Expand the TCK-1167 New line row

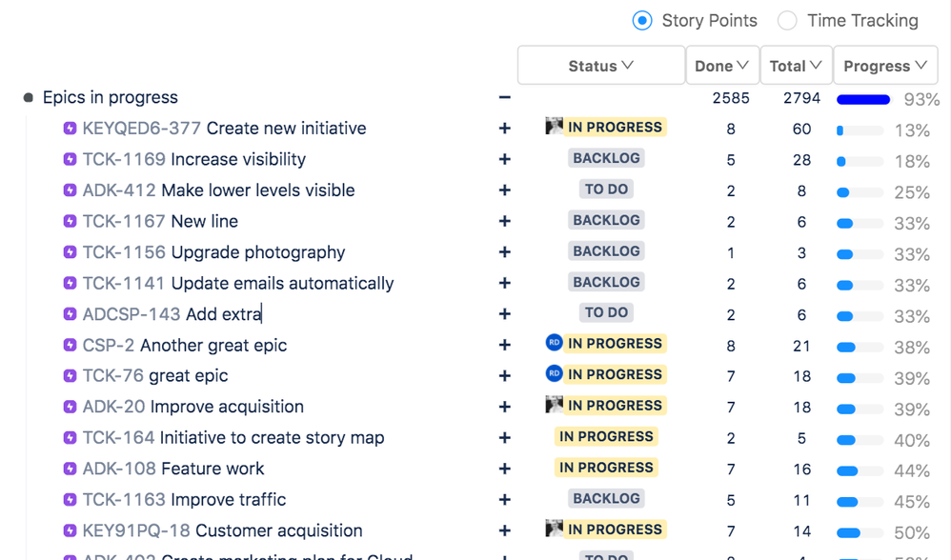pos(505,221)
